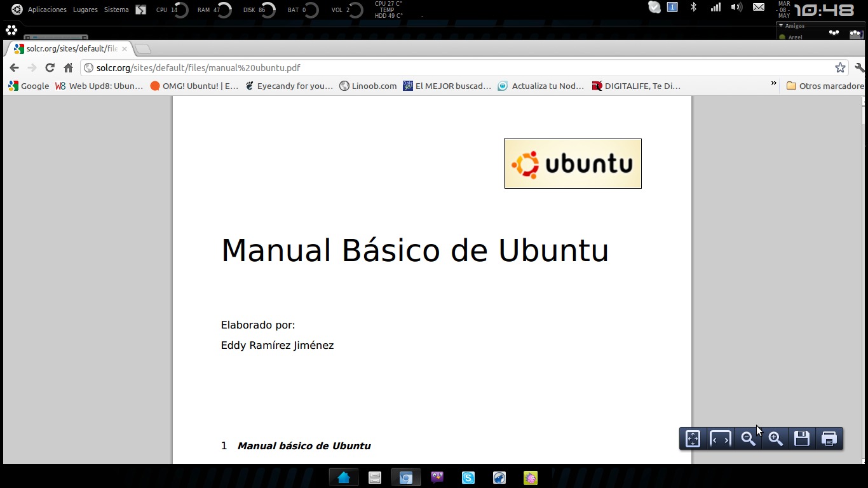This screenshot has width=868, height=488.
Task: Open the Google bookmark
Action: click(29, 86)
